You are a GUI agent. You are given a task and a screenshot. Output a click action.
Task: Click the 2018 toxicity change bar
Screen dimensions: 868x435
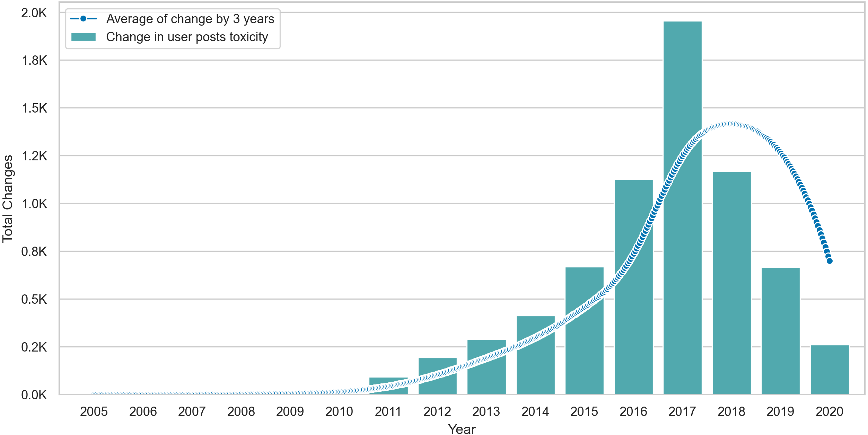731,283
